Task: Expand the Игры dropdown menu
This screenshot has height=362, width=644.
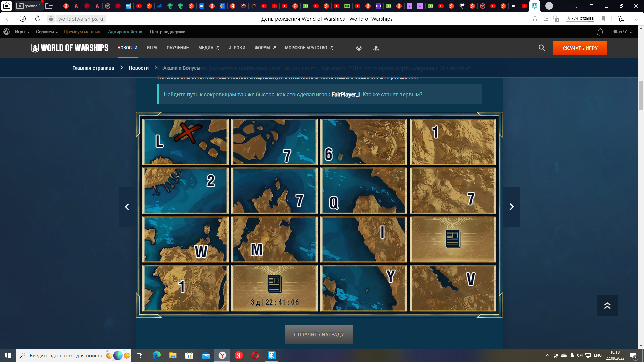Action: click(22, 32)
